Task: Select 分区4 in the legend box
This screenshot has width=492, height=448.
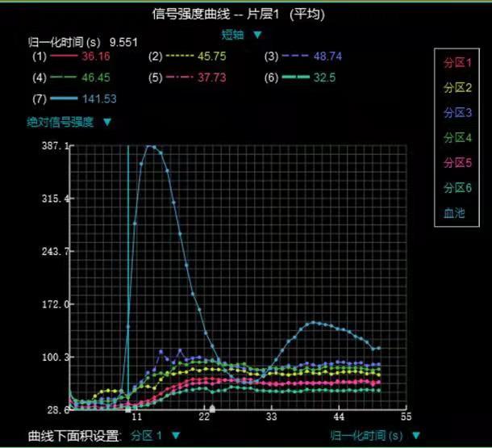Action: pos(457,137)
